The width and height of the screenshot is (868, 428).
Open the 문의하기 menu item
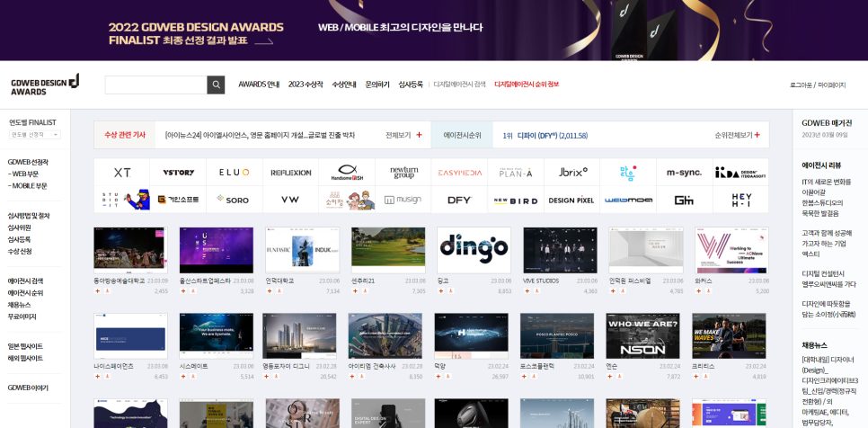[x=377, y=85]
